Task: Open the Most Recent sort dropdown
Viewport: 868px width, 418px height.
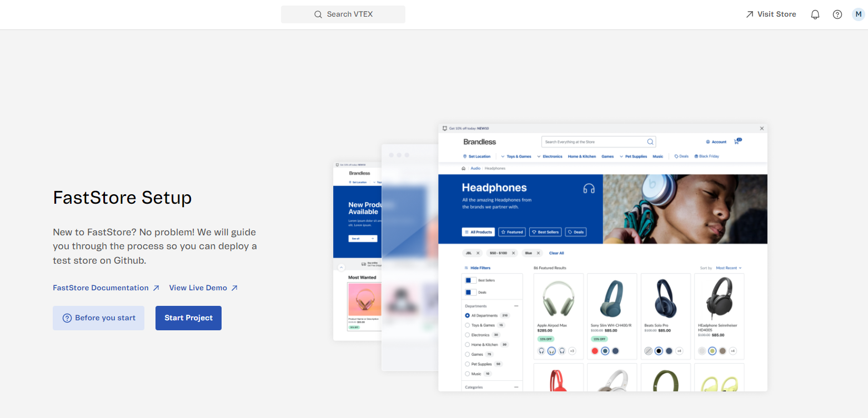Action: 729,268
